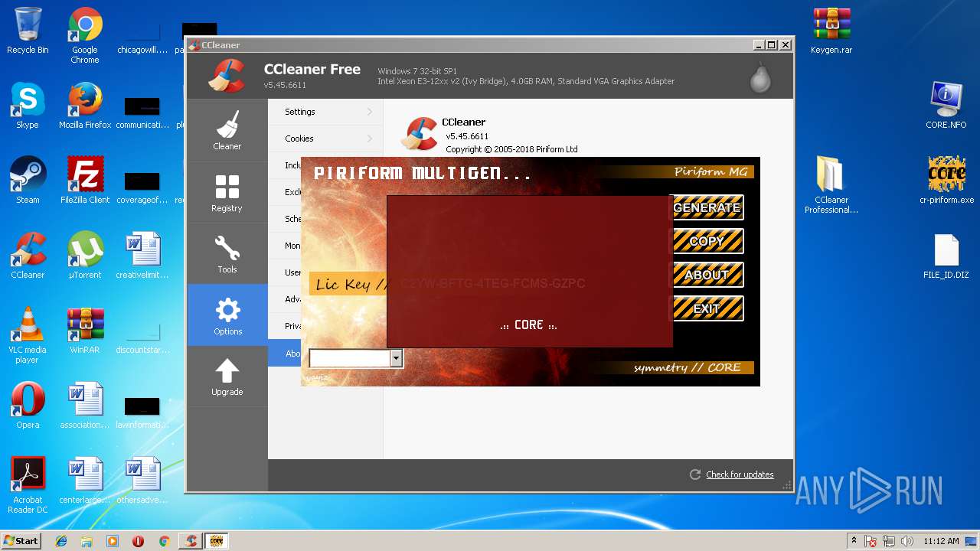Image resolution: width=980 pixels, height=551 pixels.
Task: Click the ABOUT button in Multigen
Action: [707, 275]
